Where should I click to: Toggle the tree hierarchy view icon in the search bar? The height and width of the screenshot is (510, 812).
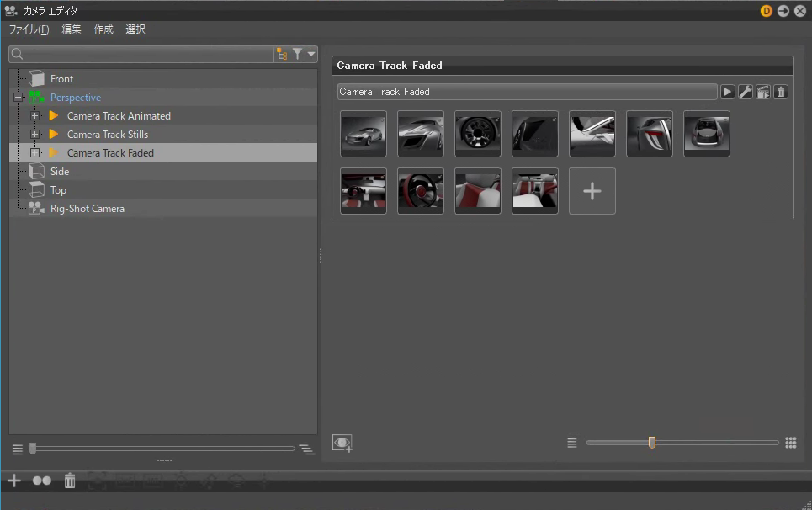point(282,54)
